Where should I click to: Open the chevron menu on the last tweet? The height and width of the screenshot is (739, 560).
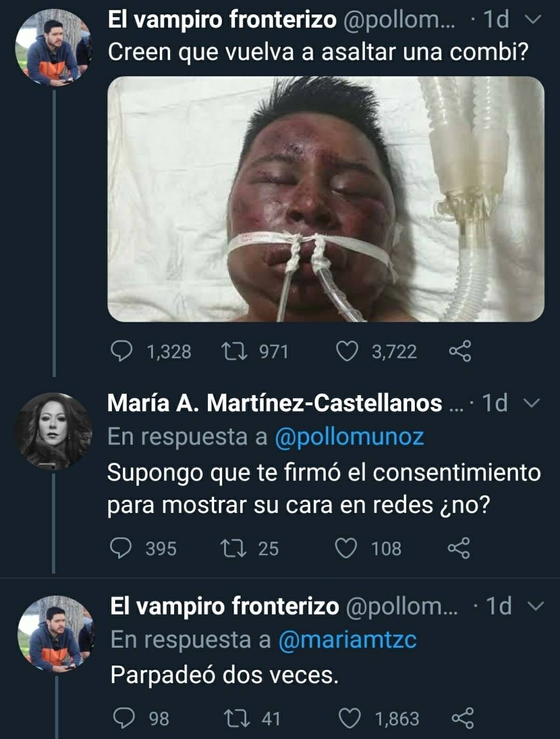coord(536,606)
